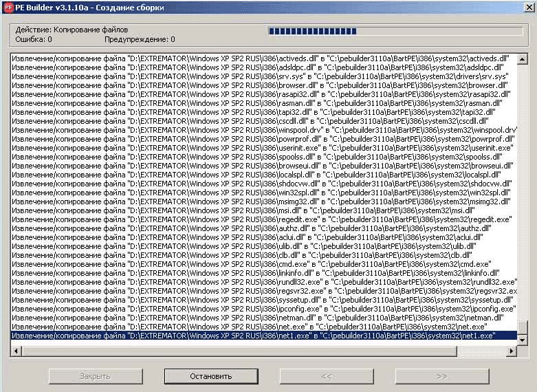The width and height of the screenshot is (537, 392).
Task: Select the log line for netman.dll
Action: 264,317
